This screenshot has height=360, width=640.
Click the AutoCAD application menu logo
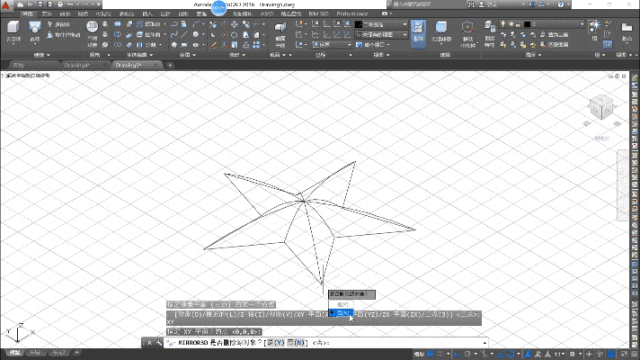point(6,6)
